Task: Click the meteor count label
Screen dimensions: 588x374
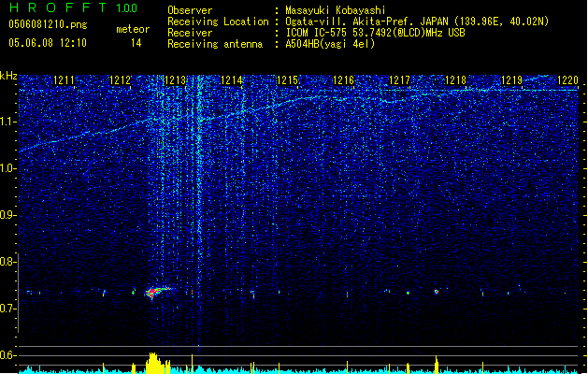Action: click(x=133, y=29)
